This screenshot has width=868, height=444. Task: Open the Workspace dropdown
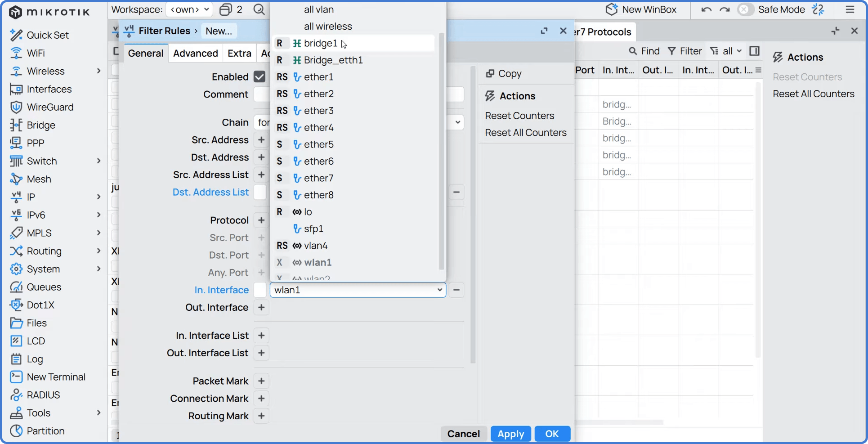pos(189,9)
